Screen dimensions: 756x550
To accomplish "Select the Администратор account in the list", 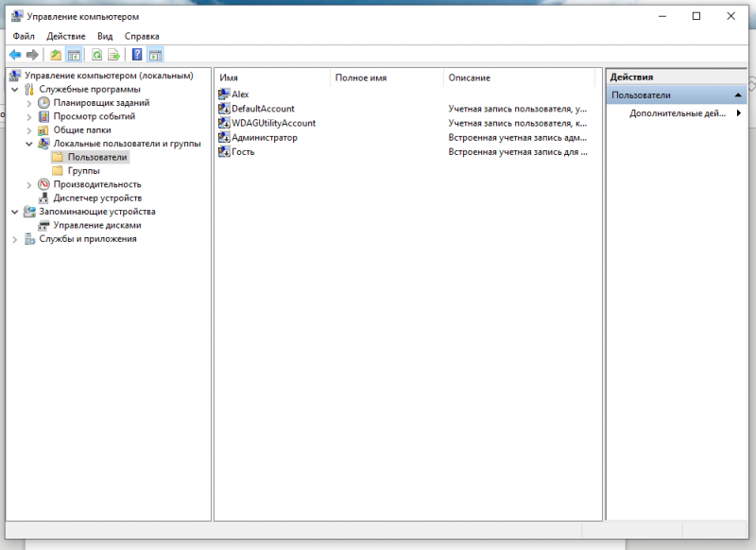I will (264, 138).
